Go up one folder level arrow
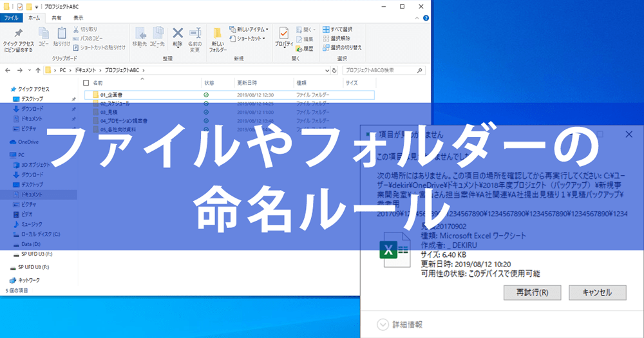This screenshot has width=644, height=338. pyautogui.click(x=38, y=70)
